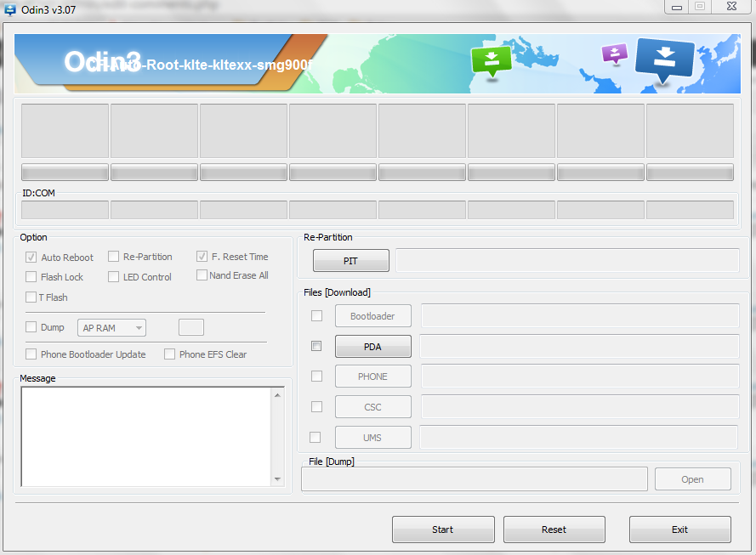Click the Odin3 app icon in title bar
This screenshot has height=555, width=756.
(x=9, y=9)
